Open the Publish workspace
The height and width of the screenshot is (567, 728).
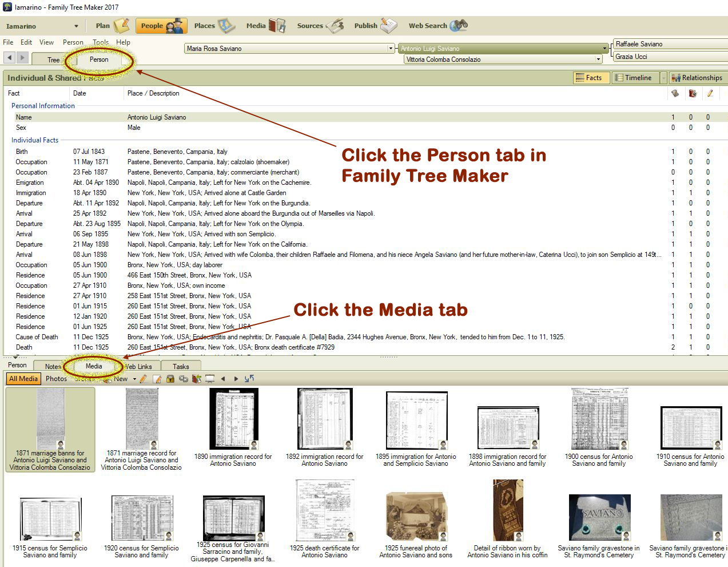pos(375,26)
